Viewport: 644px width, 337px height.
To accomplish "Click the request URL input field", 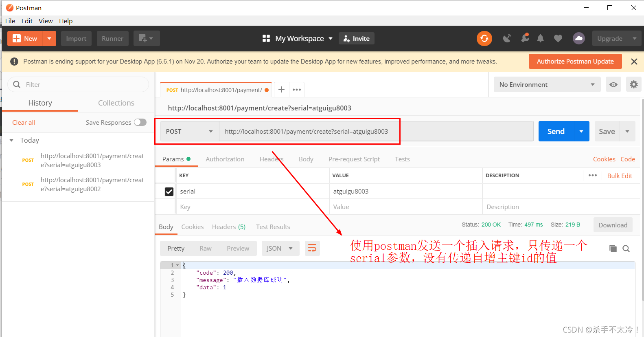I will [x=376, y=131].
